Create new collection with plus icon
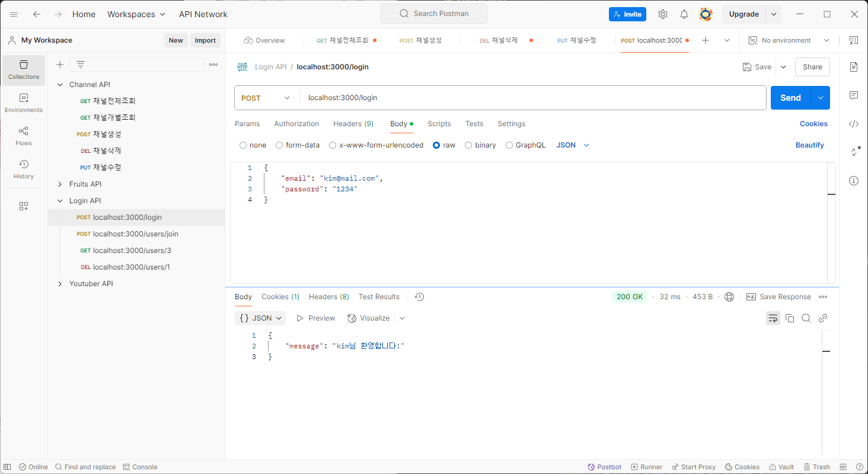The image size is (868, 474). click(x=60, y=65)
